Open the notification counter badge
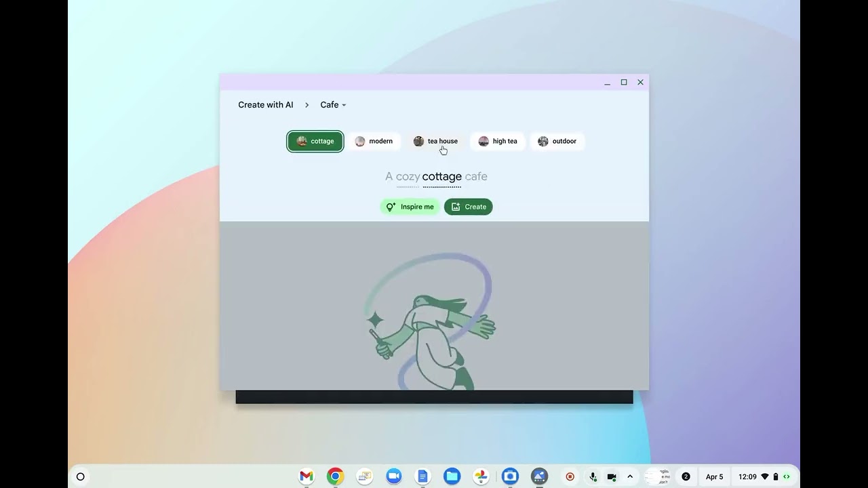This screenshot has height=488, width=868. pos(686,476)
